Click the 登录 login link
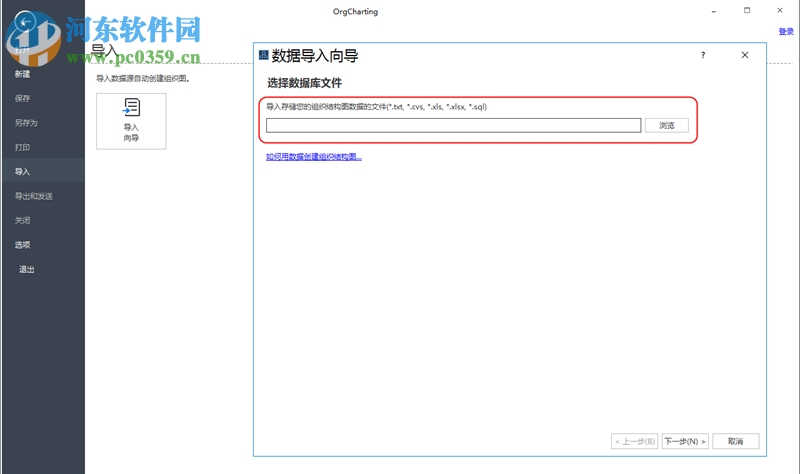The width and height of the screenshot is (801, 474). tap(786, 32)
